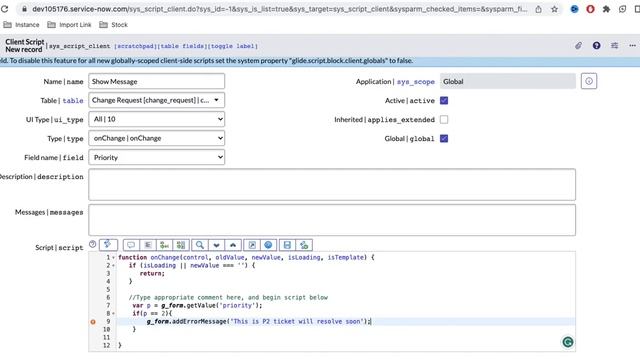Open script search magnifier icon

coord(200,245)
